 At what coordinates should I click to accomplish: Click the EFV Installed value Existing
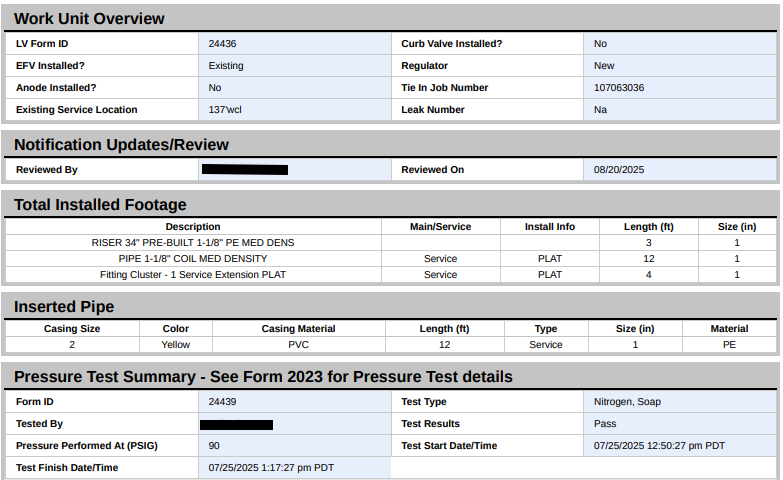(226, 66)
